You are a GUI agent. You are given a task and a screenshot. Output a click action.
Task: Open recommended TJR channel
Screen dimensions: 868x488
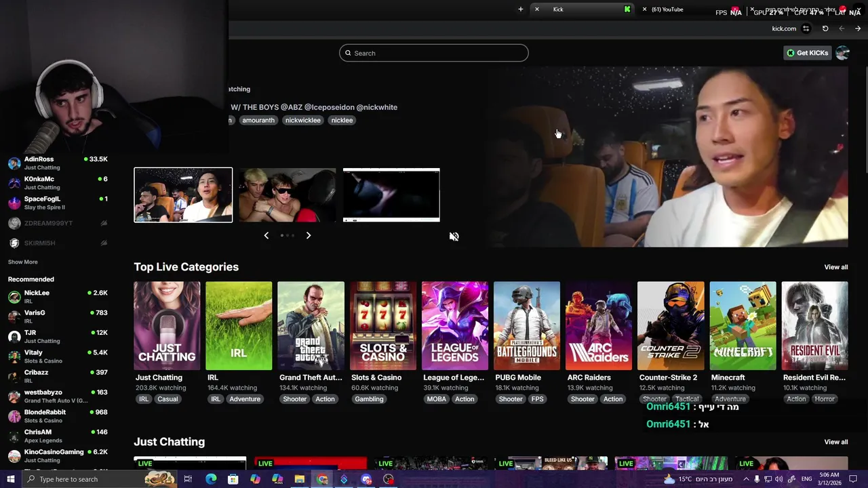[58, 336]
